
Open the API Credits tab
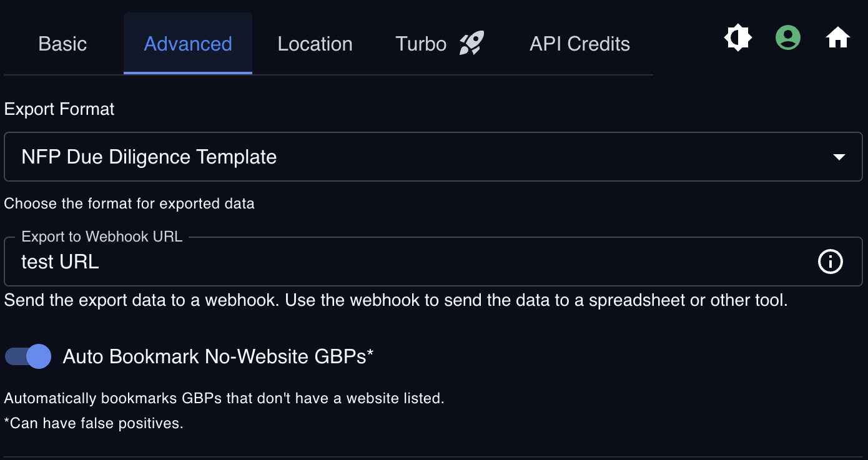point(579,44)
